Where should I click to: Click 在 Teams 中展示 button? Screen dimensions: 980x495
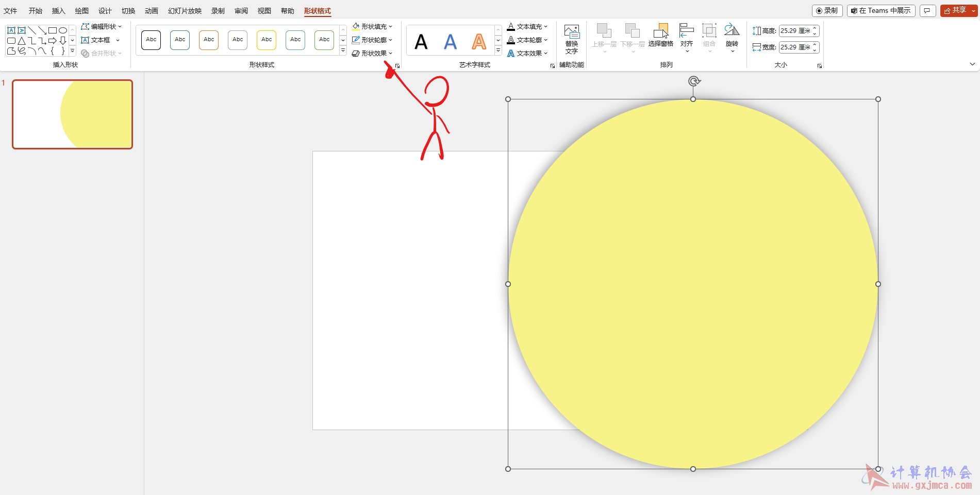tap(881, 11)
